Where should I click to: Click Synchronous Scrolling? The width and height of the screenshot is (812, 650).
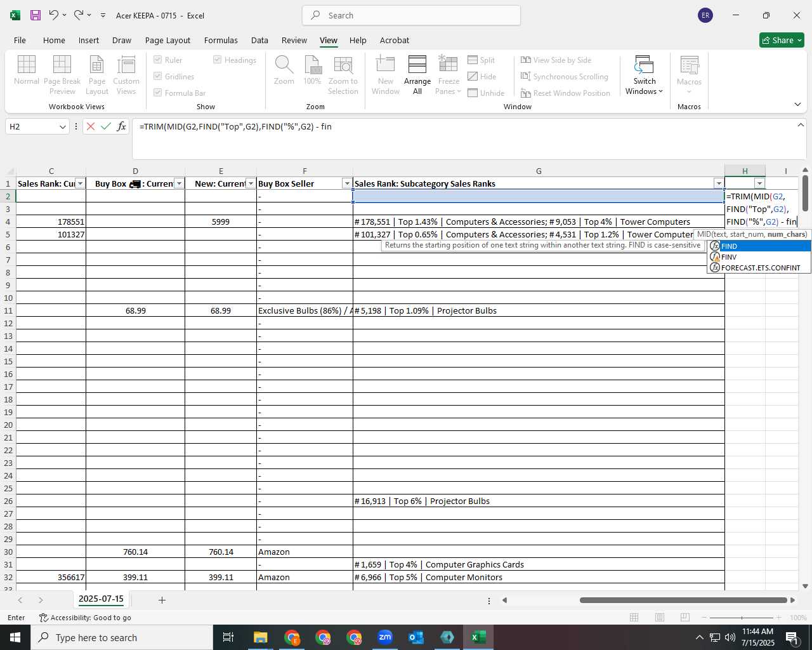click(564, 76)
